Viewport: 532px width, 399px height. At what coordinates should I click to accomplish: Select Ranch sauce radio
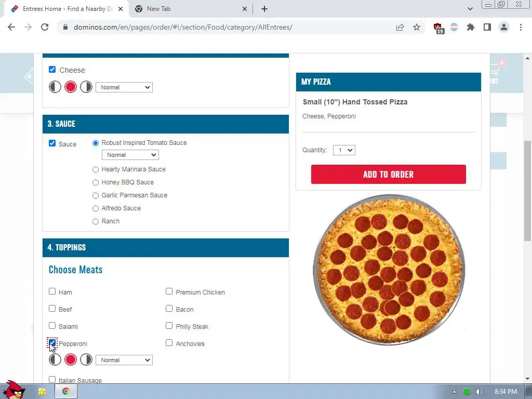pos(96,221)
